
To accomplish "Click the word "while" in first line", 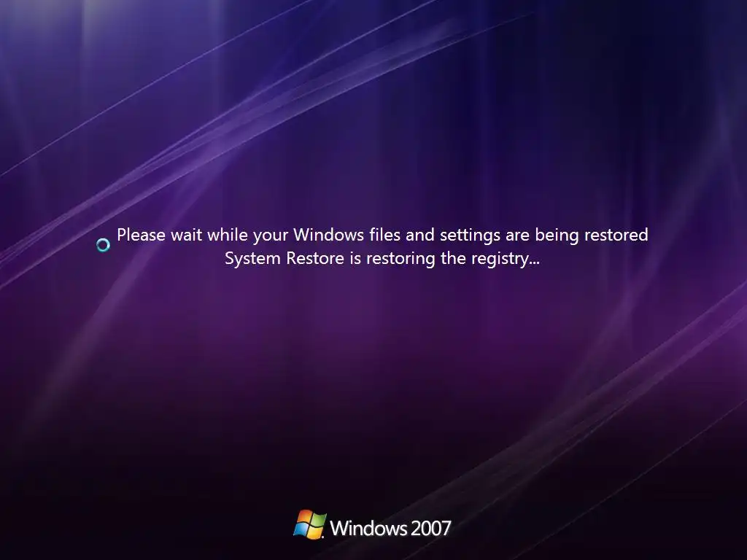I will [228, 235].
